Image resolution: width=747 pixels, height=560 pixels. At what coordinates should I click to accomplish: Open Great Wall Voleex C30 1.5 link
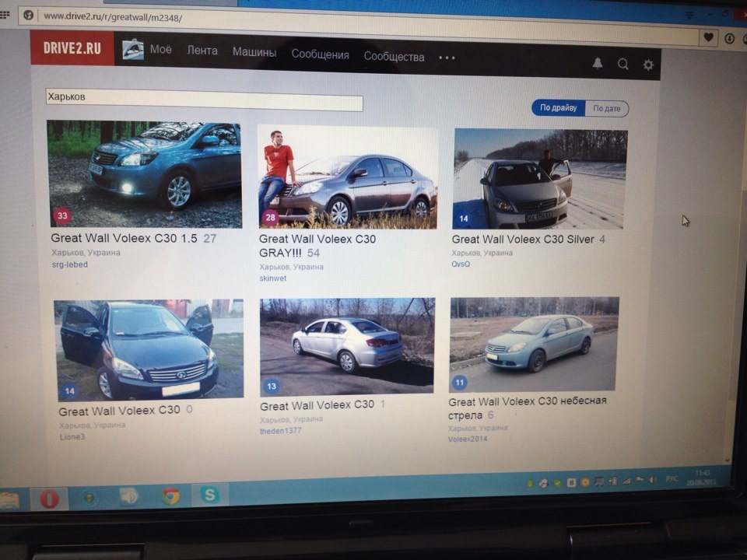coord(124,238)
